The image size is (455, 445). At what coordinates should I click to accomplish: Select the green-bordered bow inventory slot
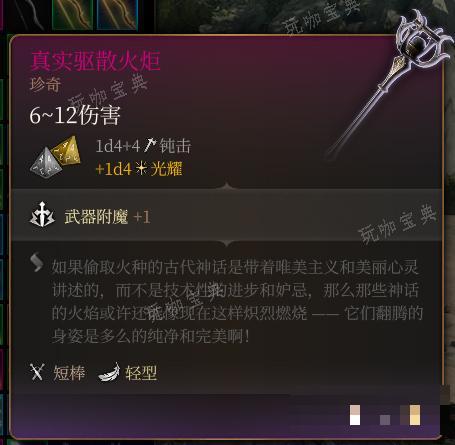(72, 14)
